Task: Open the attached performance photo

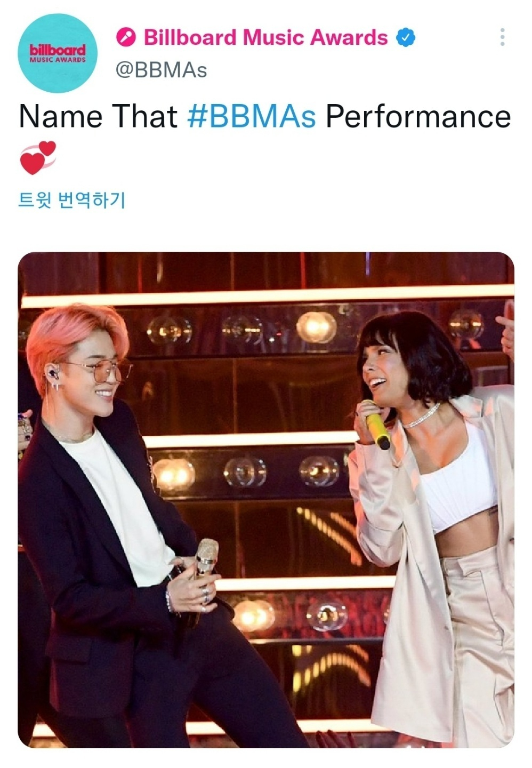Action: coord(266,500)
